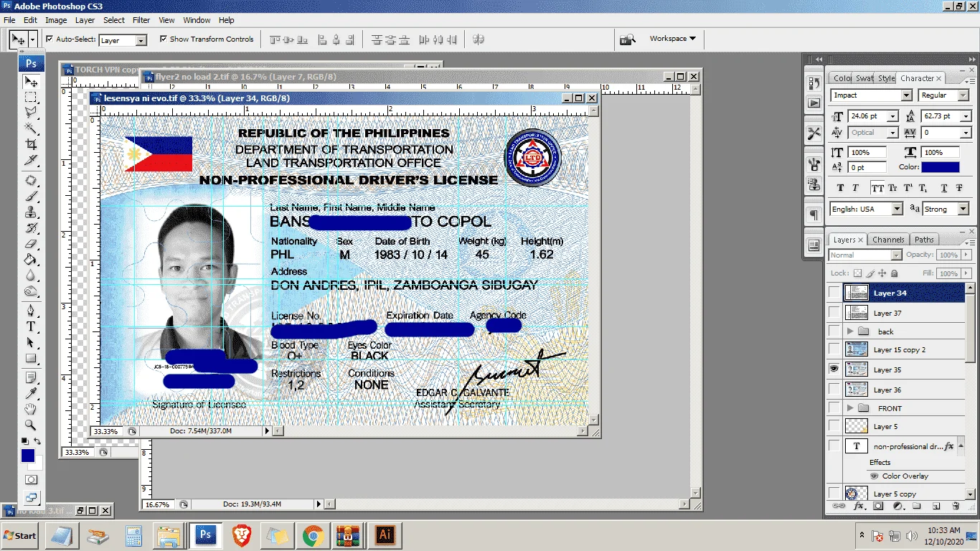Open the 62.73 pt leading dropdown
This screenshot has width=980, height=551.
pos(966,116)
